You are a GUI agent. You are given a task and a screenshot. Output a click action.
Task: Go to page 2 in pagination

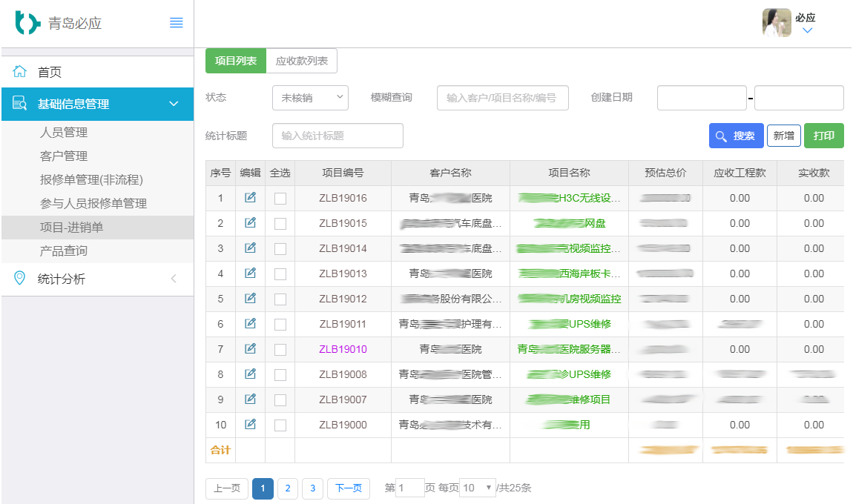[x=288, y=488]
